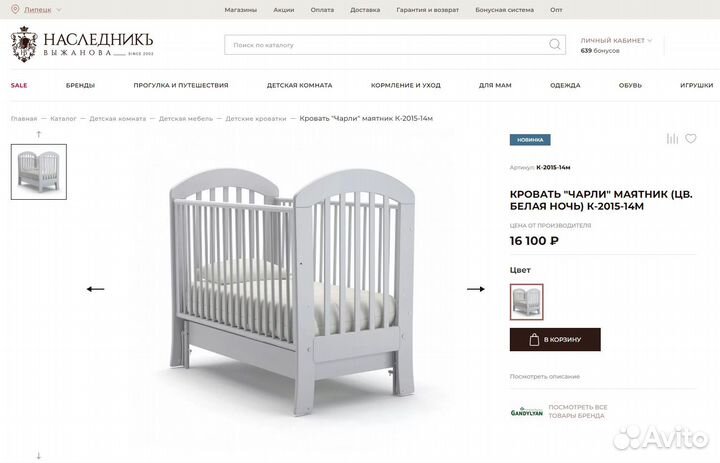The height and width of the screenshot is (463, 720).
Task: Open the Доставка link in top bar
Action: (365, 10)
